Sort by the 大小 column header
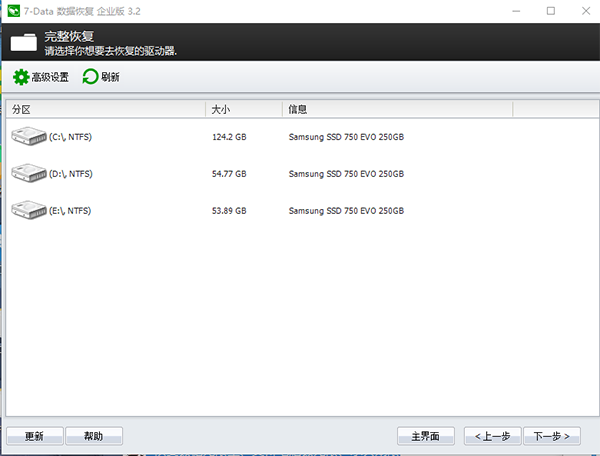600x456 pixels. pyautogui.click(x=244, y=109)
